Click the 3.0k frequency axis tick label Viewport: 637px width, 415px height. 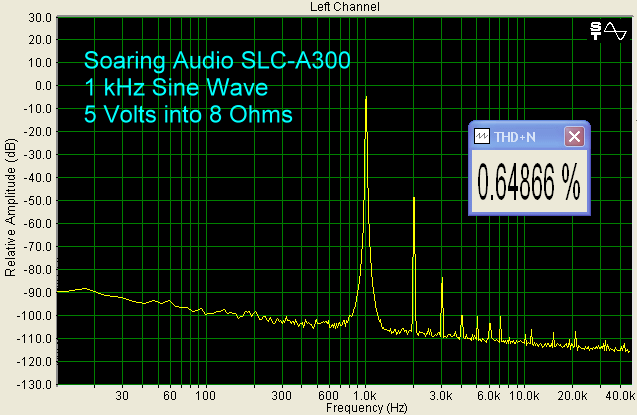(440, 396)
